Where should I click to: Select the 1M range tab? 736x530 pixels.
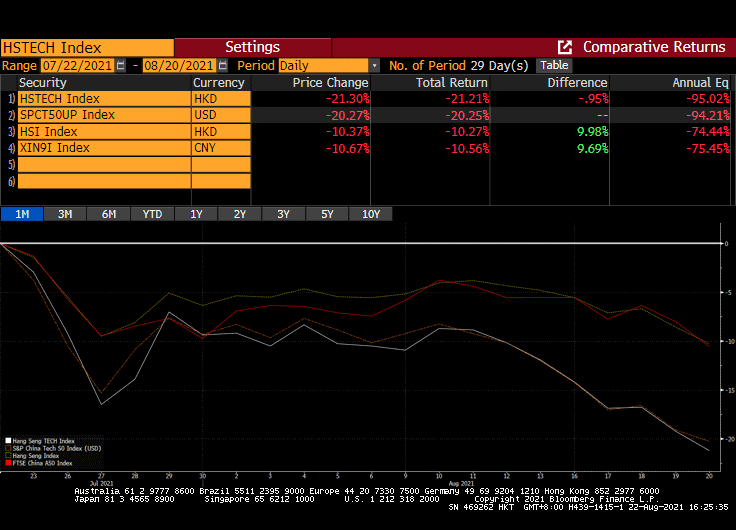point(22,214)
